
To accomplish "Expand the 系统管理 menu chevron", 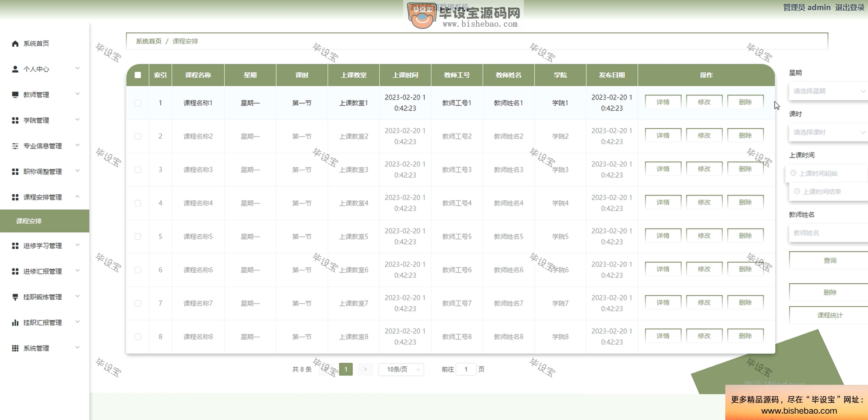I will [x=77, y=347].
